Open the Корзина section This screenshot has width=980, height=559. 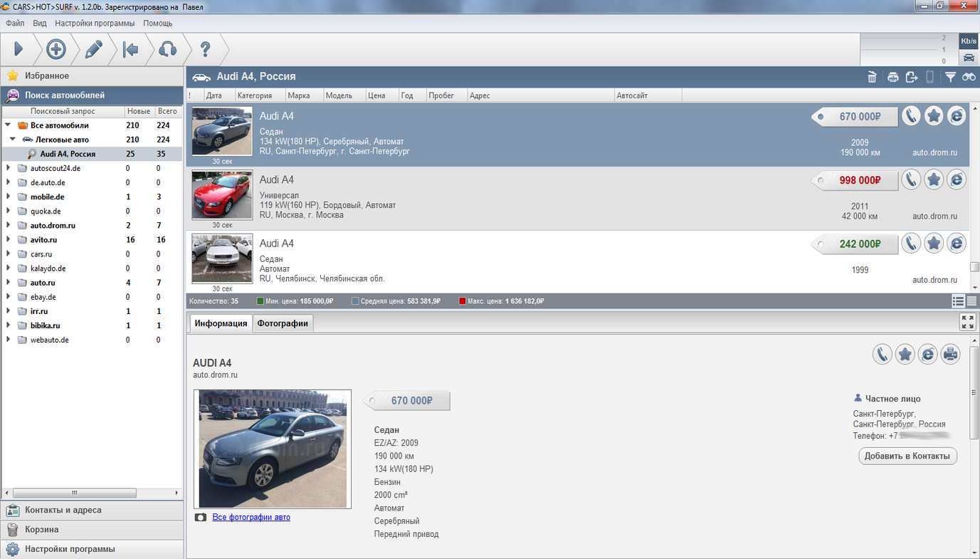(92, 529)
